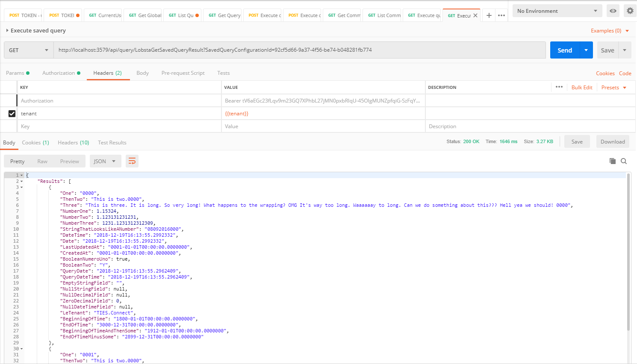Open the JSON format dropdown
Screen dimensions: 637x364
point(105,161)
